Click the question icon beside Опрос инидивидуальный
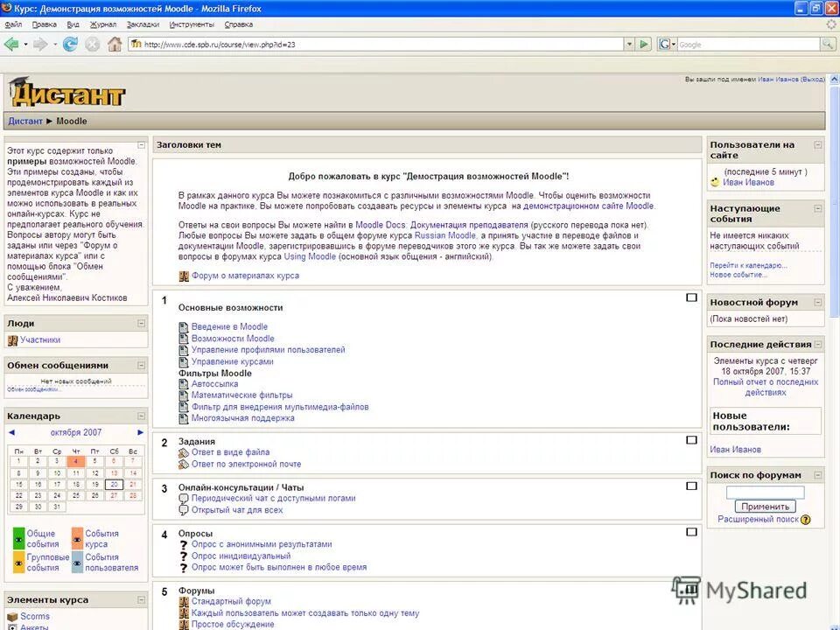 pos(183,556)
